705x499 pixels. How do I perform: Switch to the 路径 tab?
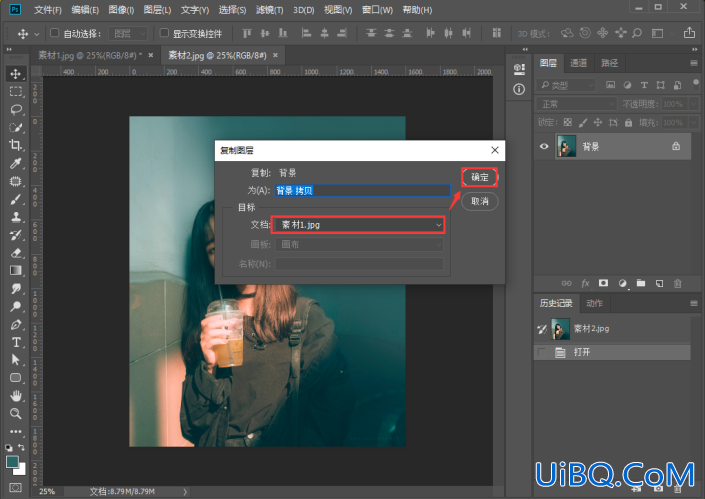point(609,63)
